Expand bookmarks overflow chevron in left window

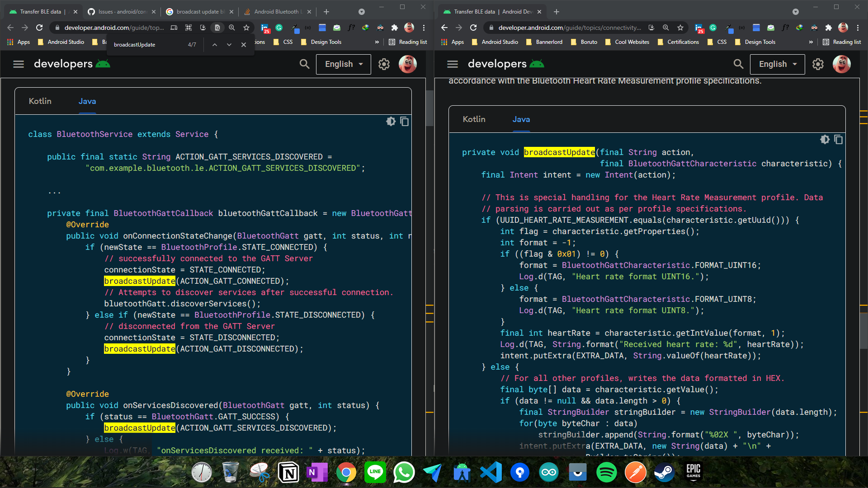pos(377,42)
